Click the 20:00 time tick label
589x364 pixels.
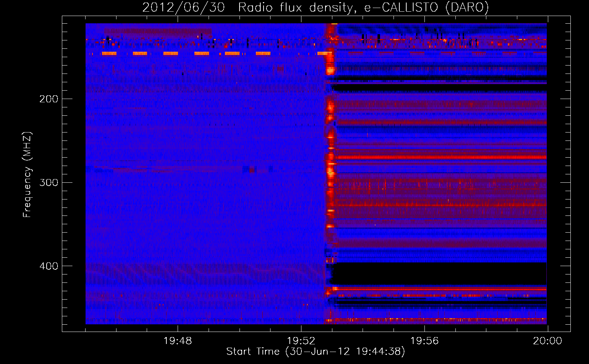548,341
